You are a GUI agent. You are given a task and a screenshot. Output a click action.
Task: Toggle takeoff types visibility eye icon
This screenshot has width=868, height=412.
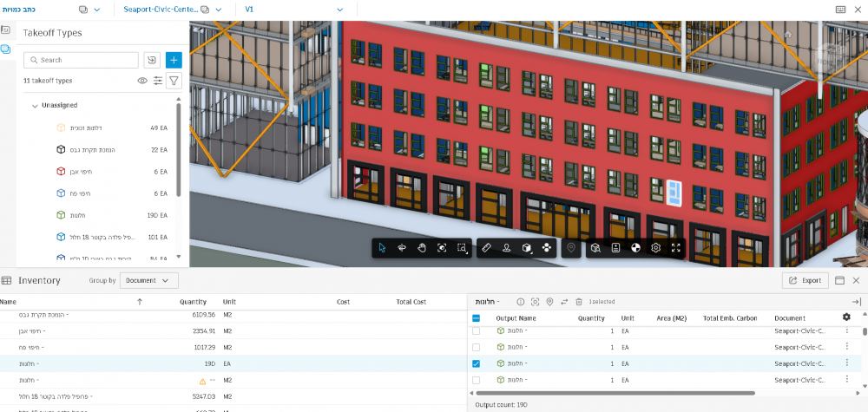click(x=142, y=81)
